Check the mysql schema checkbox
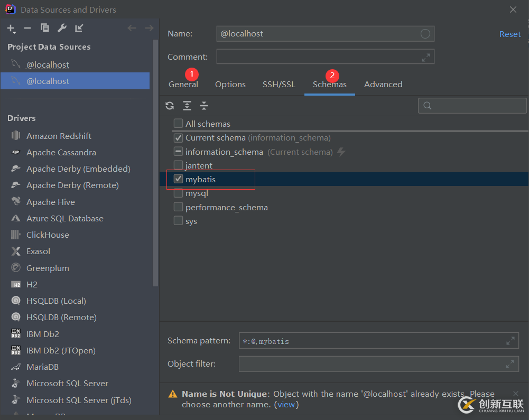 pos(178,193)
